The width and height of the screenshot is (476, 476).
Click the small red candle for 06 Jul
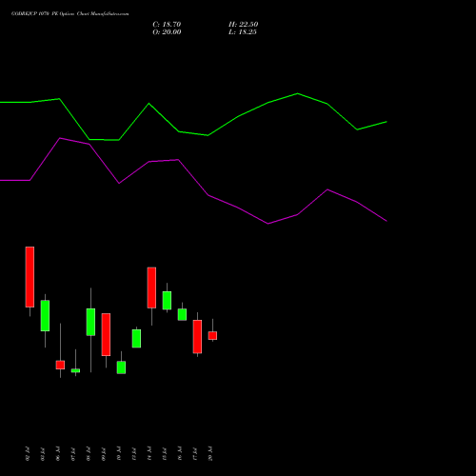coord(60,365)
